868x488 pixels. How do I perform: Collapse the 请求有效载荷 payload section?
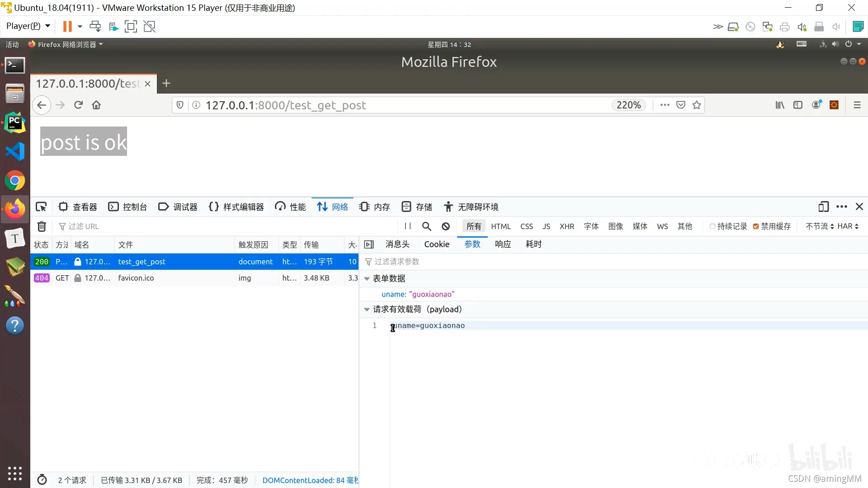pos(367,310)
